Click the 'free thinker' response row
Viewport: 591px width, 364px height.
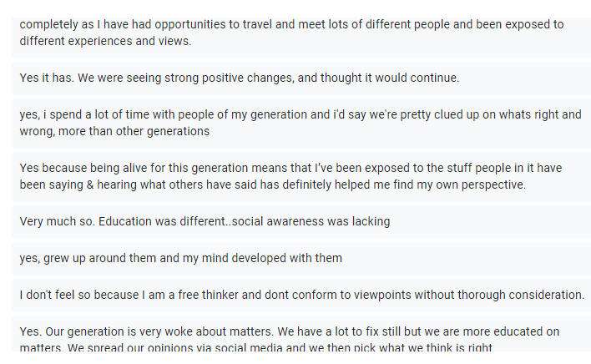tap(301, 295)
